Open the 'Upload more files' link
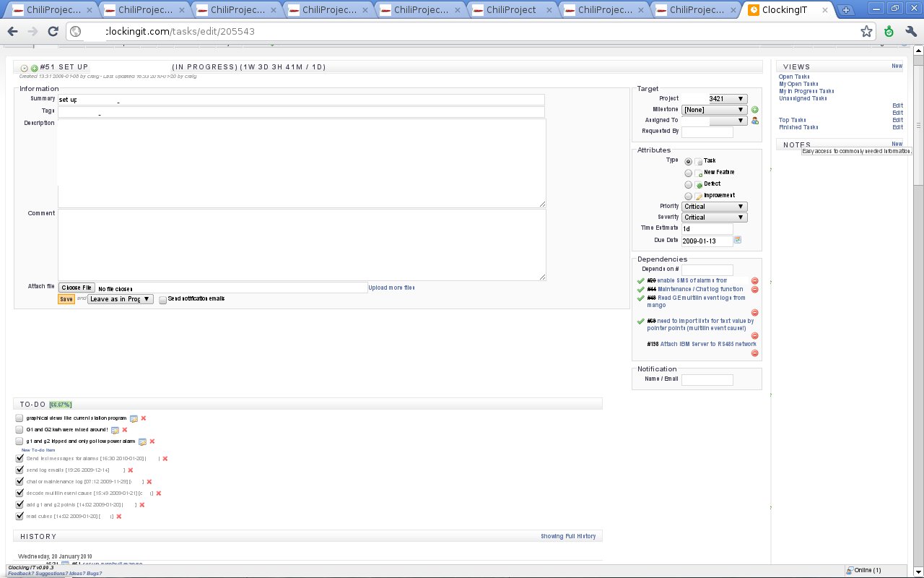924x578 pixels. pos(391,288)
